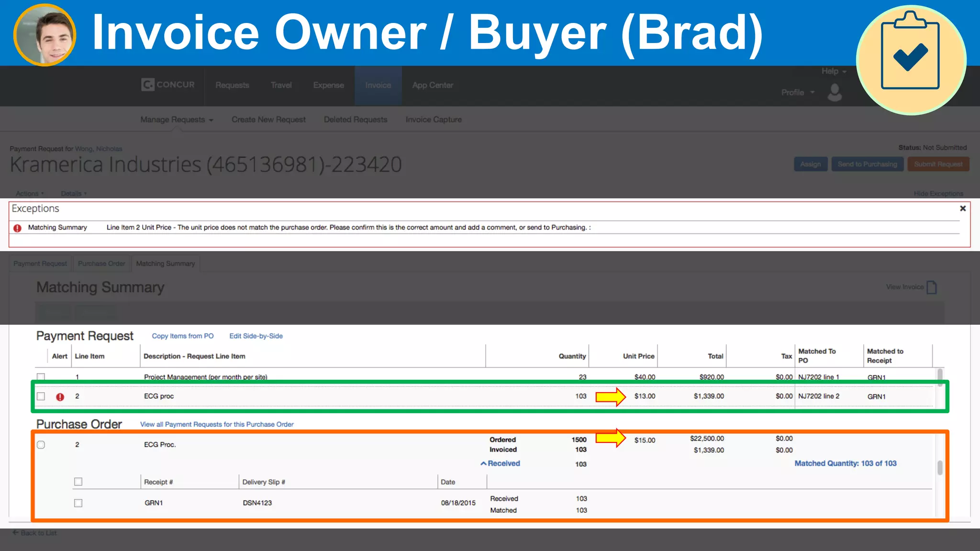
Task: Switch to the Purchase Order tab
Action: click(x=101, y=264)
